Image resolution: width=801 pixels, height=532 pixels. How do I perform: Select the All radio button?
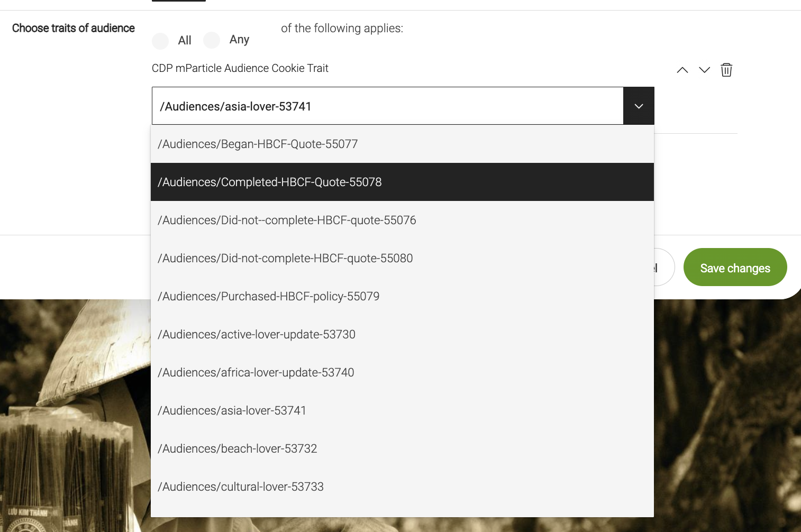160,41
